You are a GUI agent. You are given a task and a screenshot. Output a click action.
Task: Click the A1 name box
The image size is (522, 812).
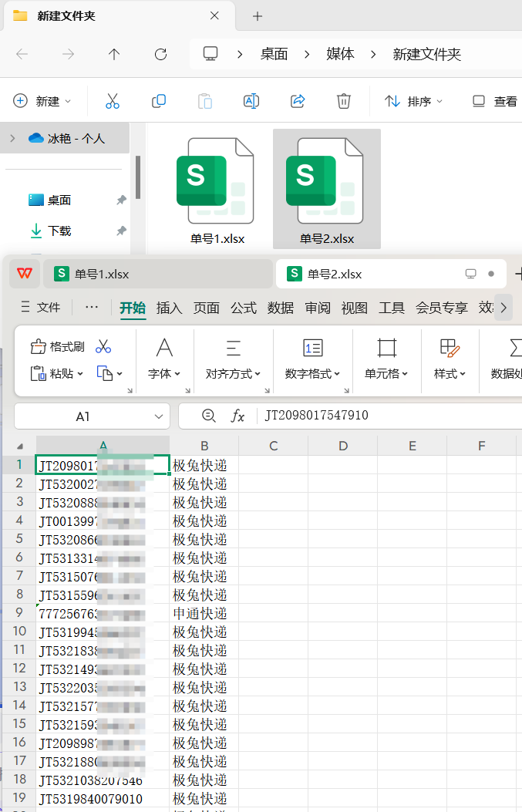83,416
